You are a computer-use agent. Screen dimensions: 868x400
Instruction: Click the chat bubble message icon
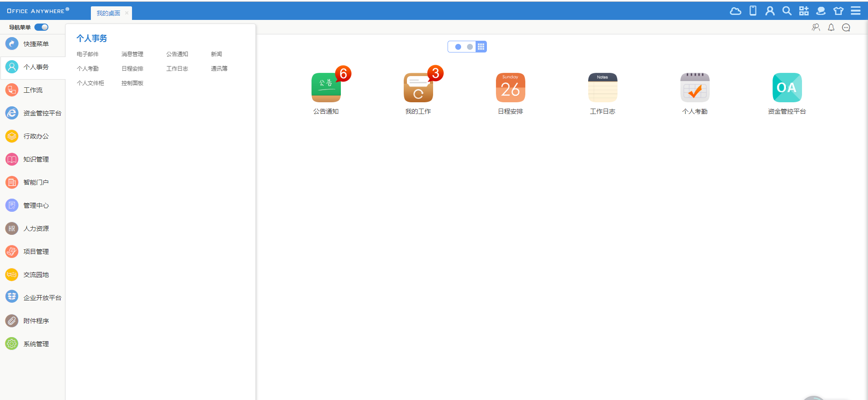coord(846,28)
